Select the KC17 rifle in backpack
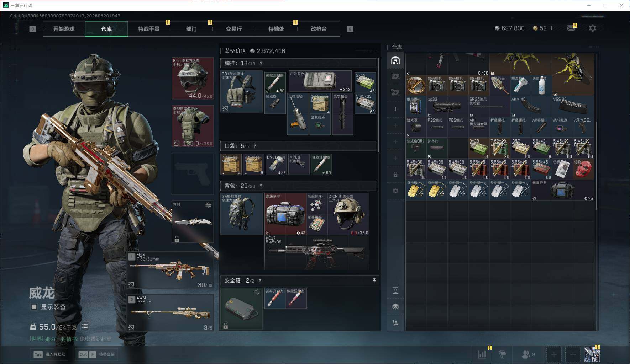 pyautogui.click(x=317, y=253)
